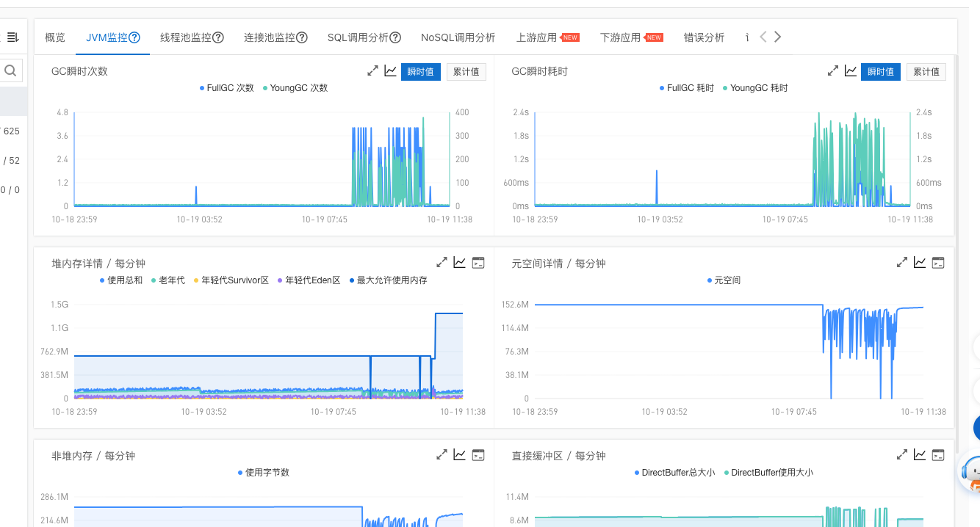Viewport: 980px width, 527px height.
Task: Select 累计值 for the GC瞬时次数 chart
Action: click(466, 71)
